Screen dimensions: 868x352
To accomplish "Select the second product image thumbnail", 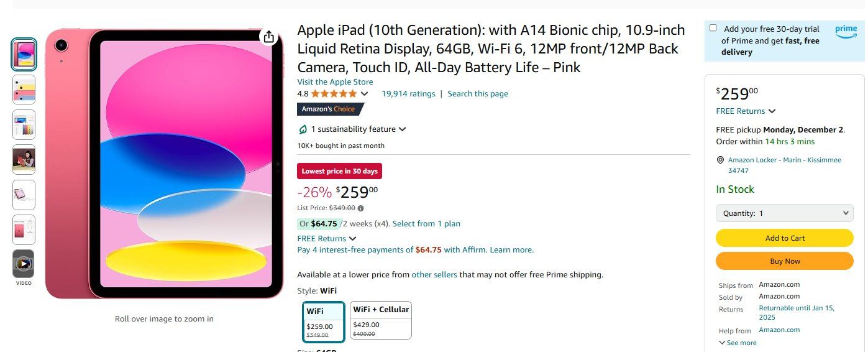I will point(24,90).
